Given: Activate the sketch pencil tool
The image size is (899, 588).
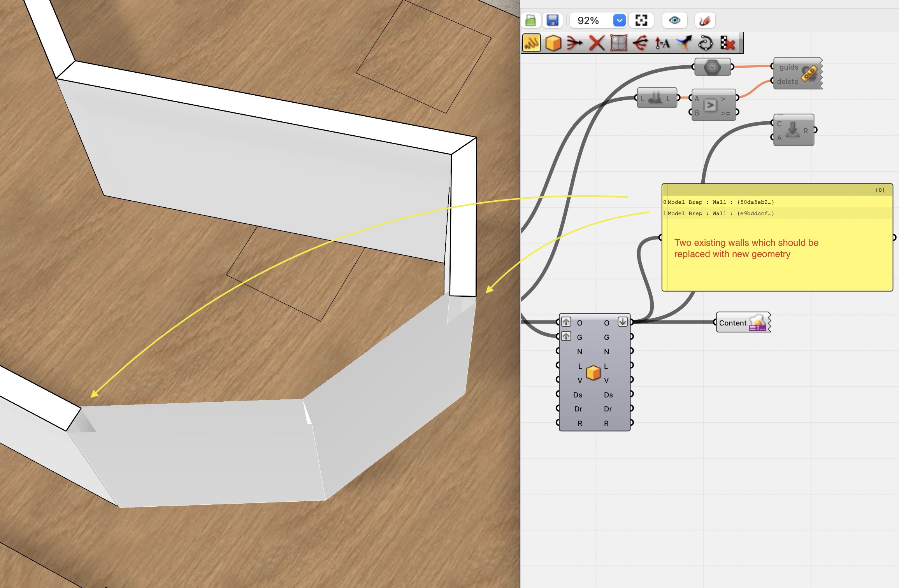Looking at the screenshot, I should pyautogui.click(x=705, y=21).
